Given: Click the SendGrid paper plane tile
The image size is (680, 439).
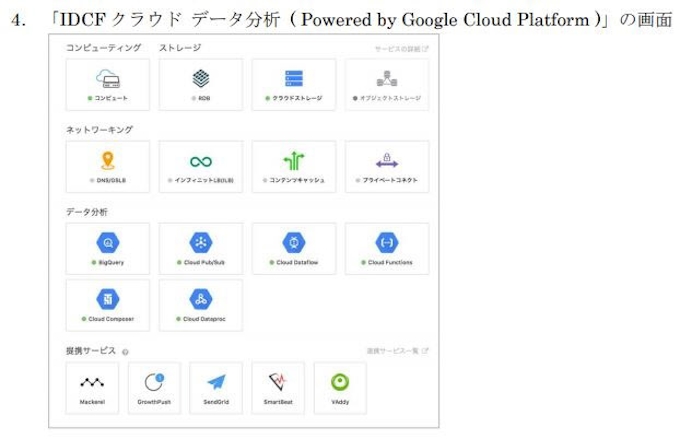Looking at the screenshot, I should [x=216, y=388].
